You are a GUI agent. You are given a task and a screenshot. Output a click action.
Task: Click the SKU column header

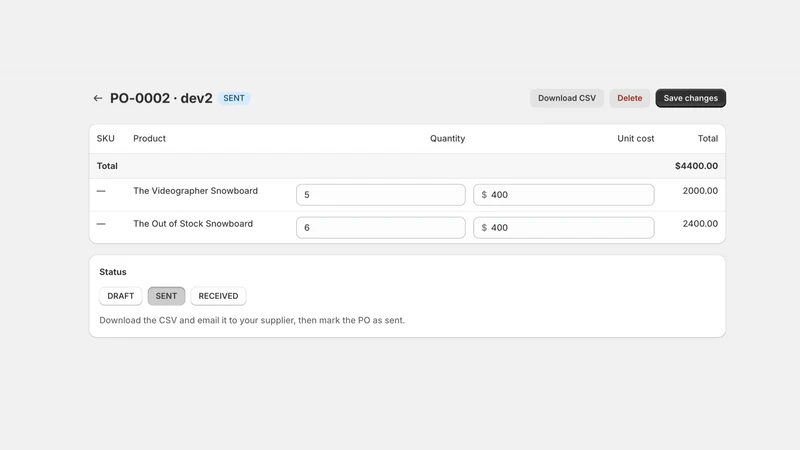coord(106,138)
